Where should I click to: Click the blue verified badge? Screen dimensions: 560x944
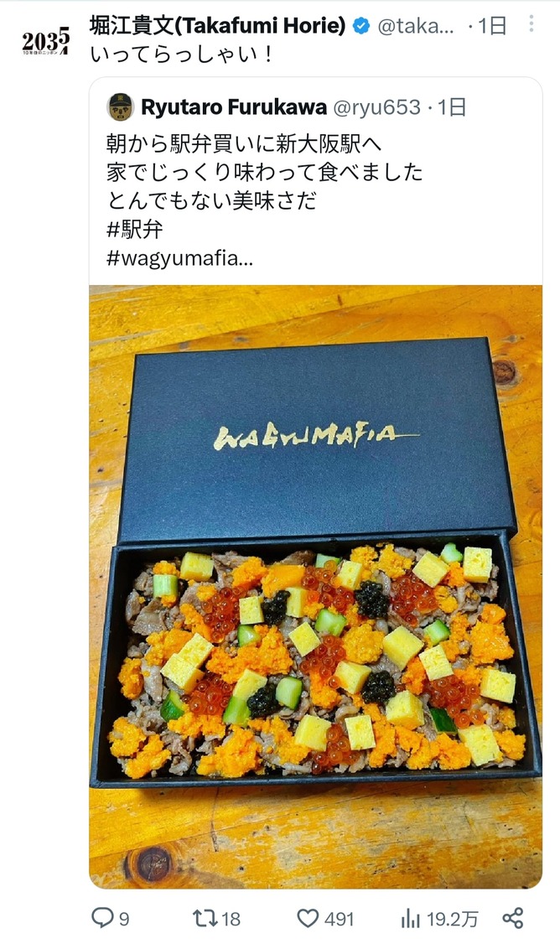360,26
